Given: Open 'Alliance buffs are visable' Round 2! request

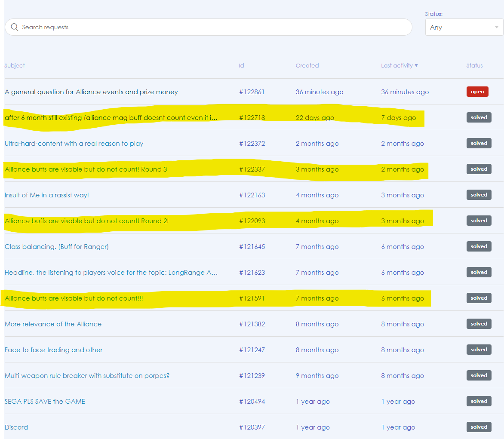Looking at the screenshot, I should click(86, 221).
